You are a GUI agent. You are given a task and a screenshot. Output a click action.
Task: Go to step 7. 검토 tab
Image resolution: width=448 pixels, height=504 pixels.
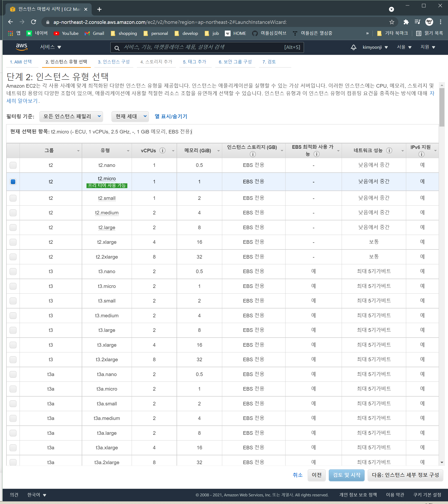point(269,62)
